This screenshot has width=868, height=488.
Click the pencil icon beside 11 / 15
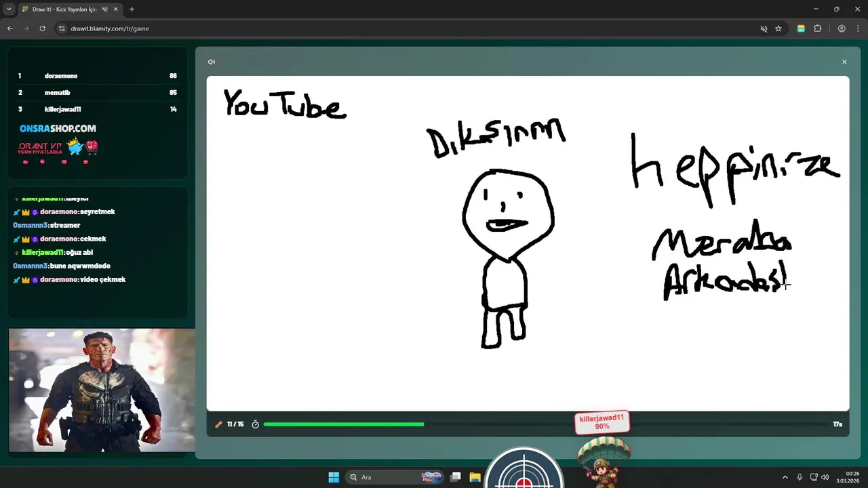pyautogui.click(x=218, y=424)
